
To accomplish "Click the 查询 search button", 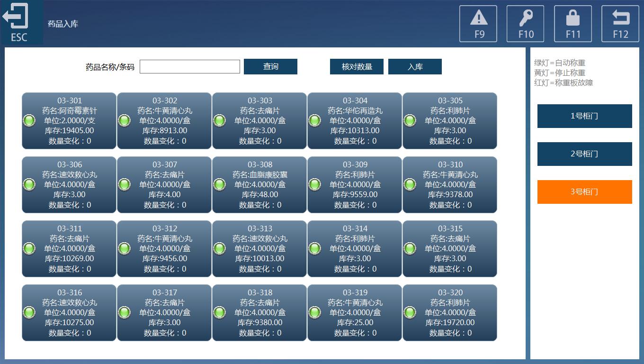I will 270,67.
